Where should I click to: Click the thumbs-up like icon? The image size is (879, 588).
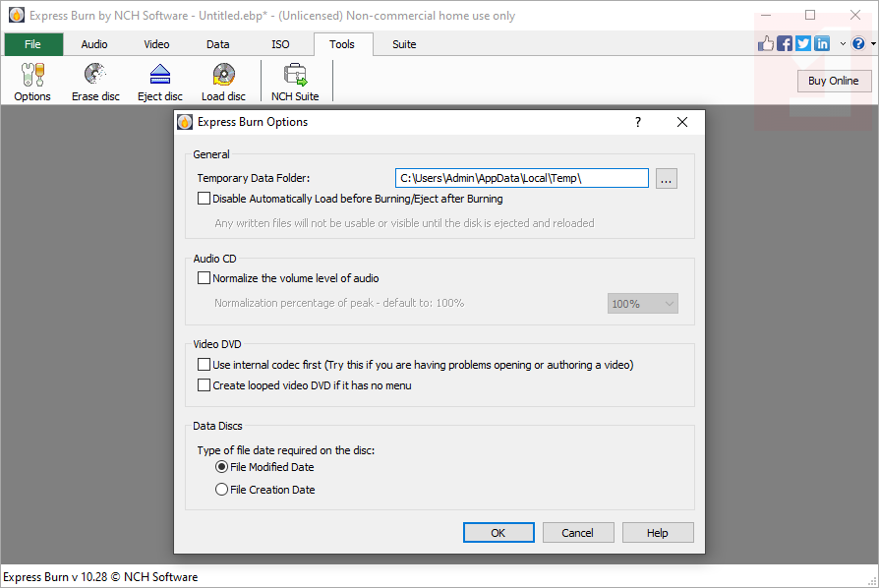coord(766,43)
